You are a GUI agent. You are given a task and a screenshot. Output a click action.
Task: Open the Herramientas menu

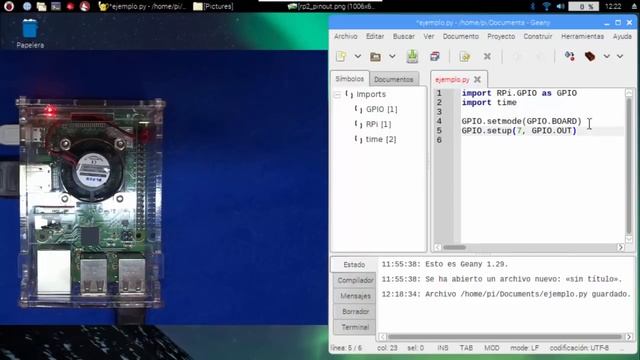click(582, 36)
